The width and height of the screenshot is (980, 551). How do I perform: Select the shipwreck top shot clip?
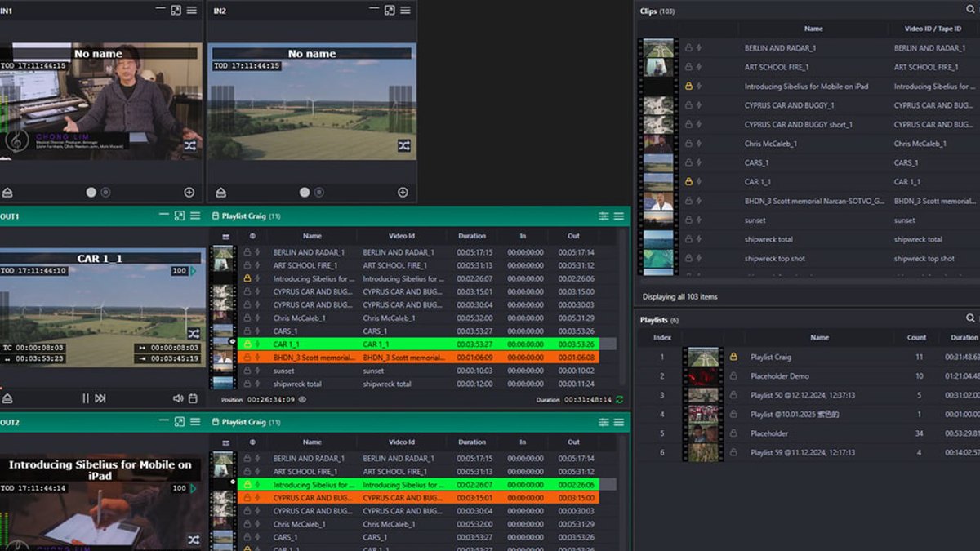(x=808, y=259)
